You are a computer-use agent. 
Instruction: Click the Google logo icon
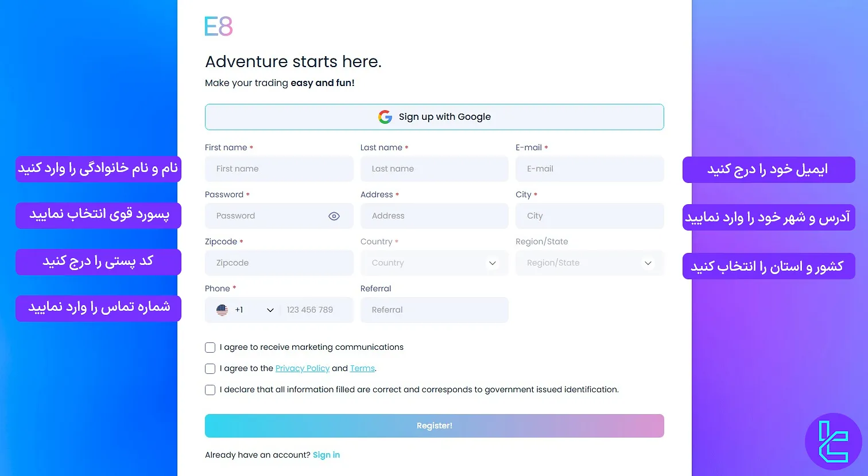pyautogui.click(x=385, y=117)
